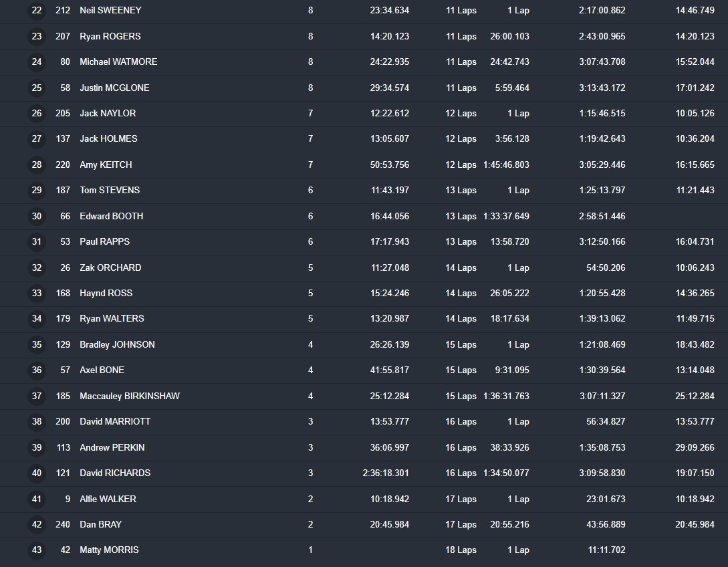
Task: Open Jack HOLMES rider entry
Action: click(108, 138)
